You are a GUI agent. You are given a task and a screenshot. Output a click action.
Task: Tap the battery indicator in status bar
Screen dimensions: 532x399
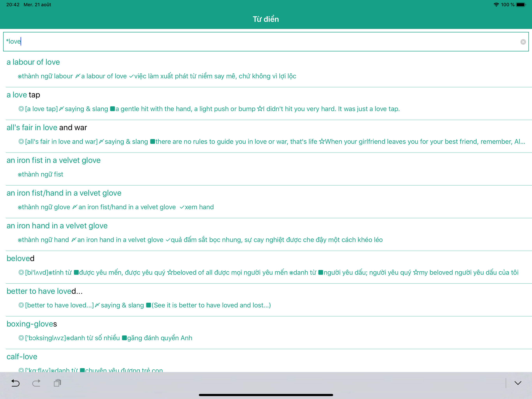click(521, 4)
